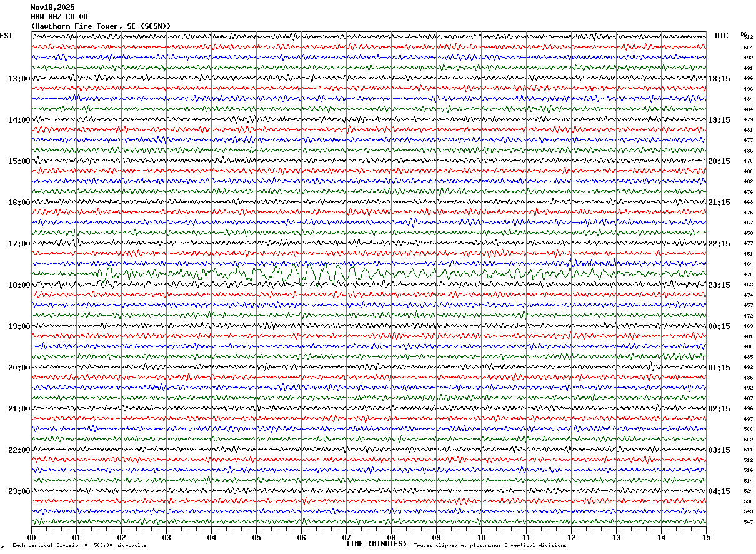Click the TIME (MINUTES) axis title
The width and height of the screenshot is (756, 554).
click(x=376, y=544)
